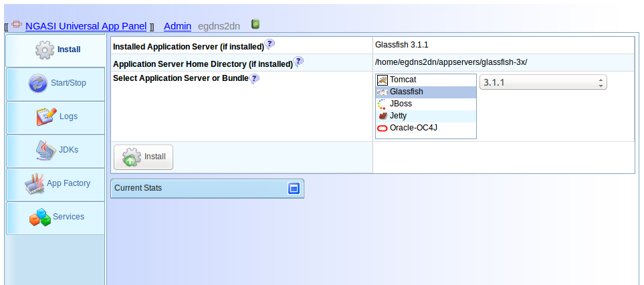Open the Install tab in the sidebar
The height and width of the screenshot is (285, 644).
click(55, 50)
